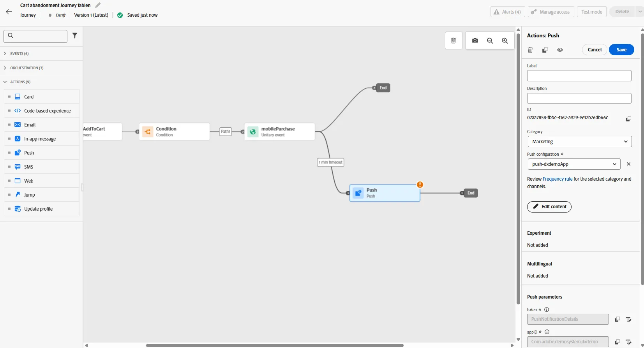Go back with the left arrow icon

pyautogui.click(x=9, y=12)
